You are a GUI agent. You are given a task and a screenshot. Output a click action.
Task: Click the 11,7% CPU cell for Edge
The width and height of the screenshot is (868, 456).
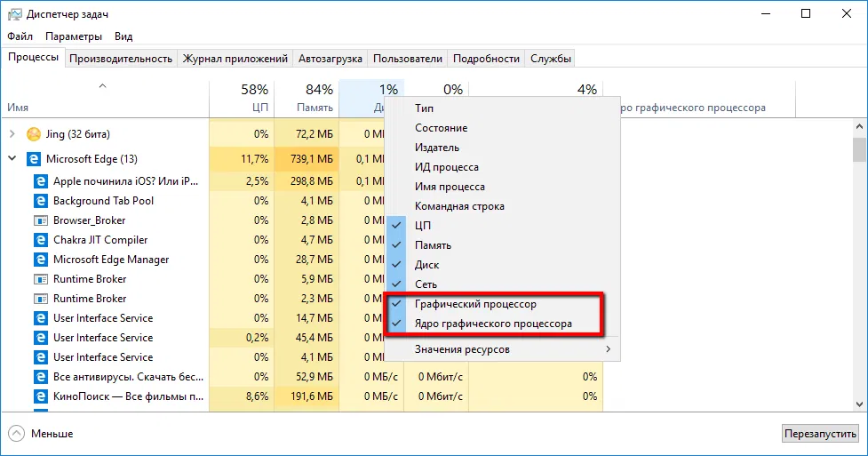[242, 159]
